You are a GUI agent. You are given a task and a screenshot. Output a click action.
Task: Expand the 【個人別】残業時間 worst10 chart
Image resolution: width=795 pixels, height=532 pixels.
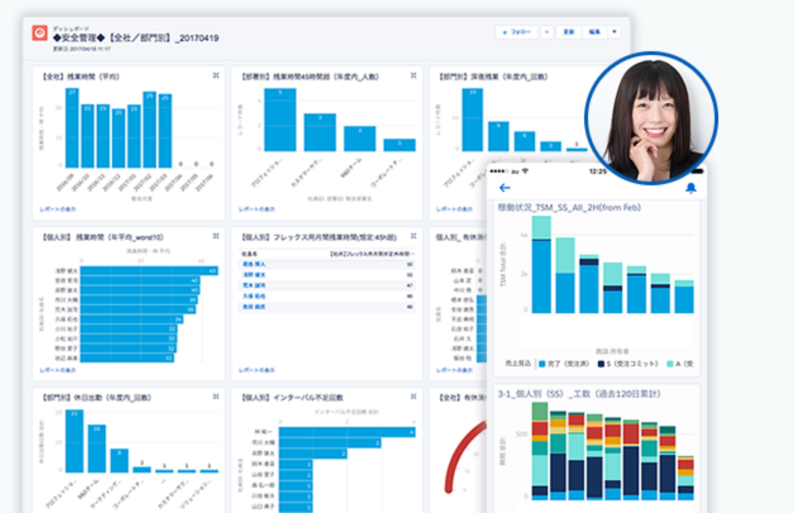click(x=216, y=236)
